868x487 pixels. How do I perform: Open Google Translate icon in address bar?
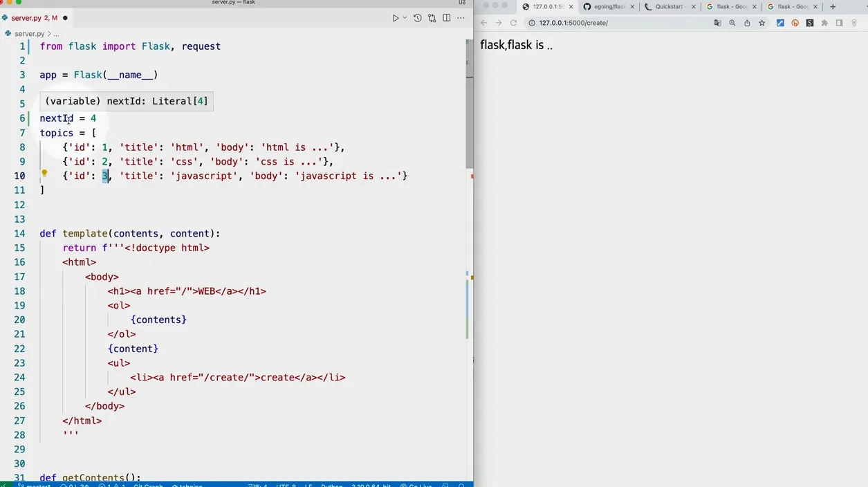click(718, 23)
